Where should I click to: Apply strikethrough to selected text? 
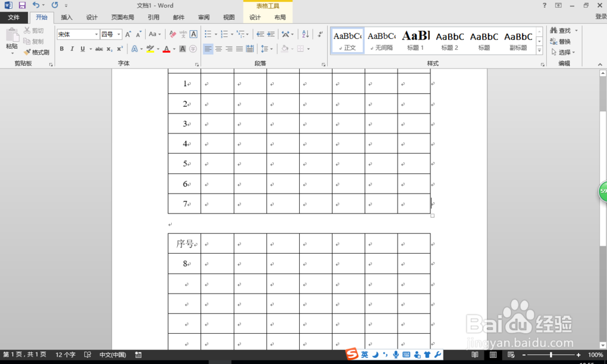[x=100, y=49]
